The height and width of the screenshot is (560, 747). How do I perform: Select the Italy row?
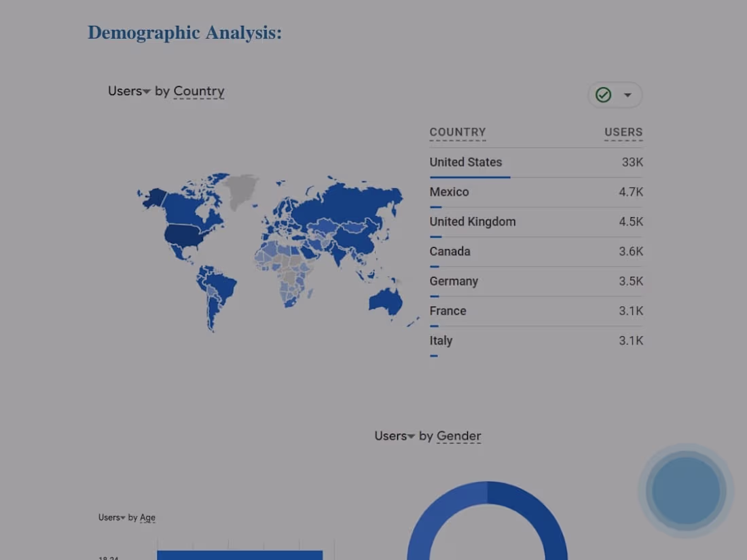point(536,341)
